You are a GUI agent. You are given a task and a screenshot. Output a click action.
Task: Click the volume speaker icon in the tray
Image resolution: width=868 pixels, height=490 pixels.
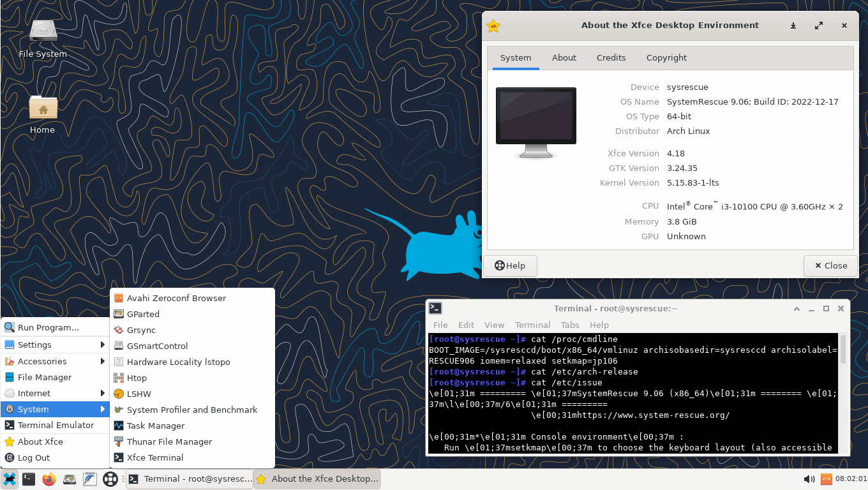(x=809, y=479)
